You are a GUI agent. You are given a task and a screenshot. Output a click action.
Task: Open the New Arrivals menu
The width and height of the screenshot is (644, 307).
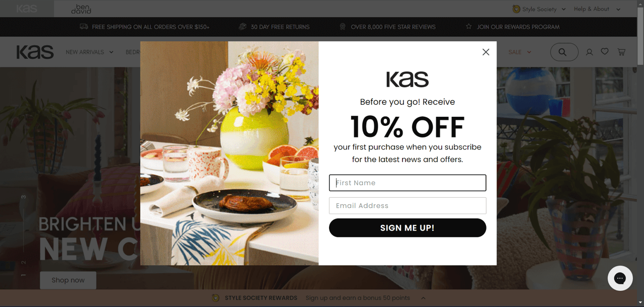coord(90,52)
